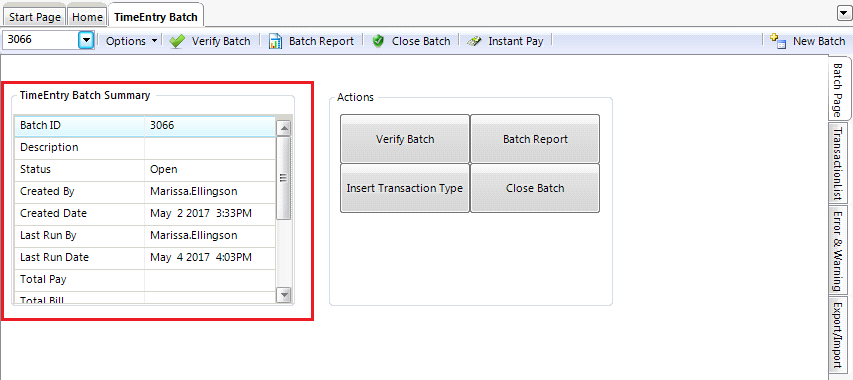Open the Options dropdown menu

click(x=131, y=41)
